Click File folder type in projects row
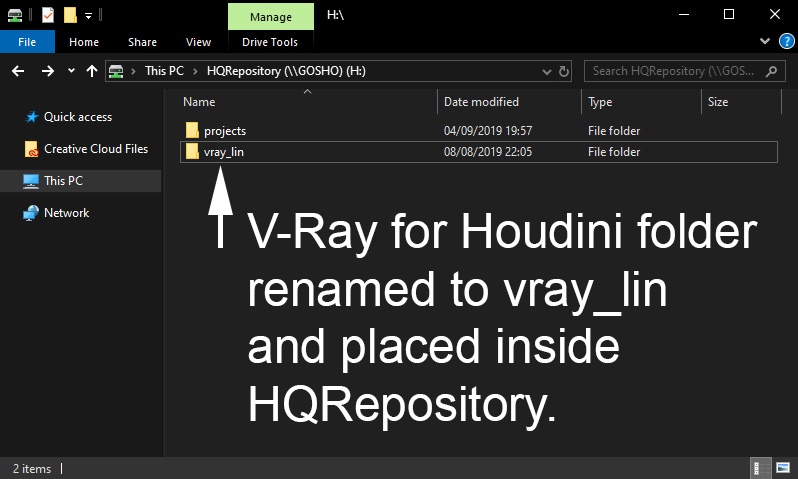This screenshot has height=479, width=798. click(614, 131)
